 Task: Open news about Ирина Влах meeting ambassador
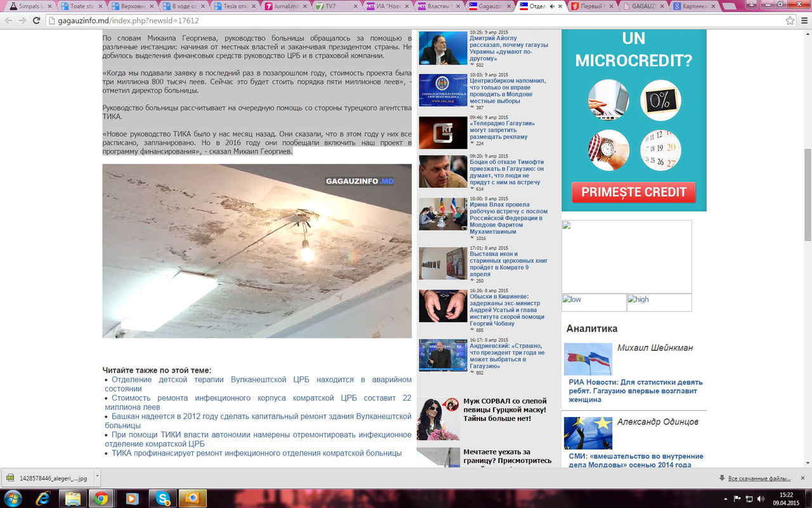point(509,218)
